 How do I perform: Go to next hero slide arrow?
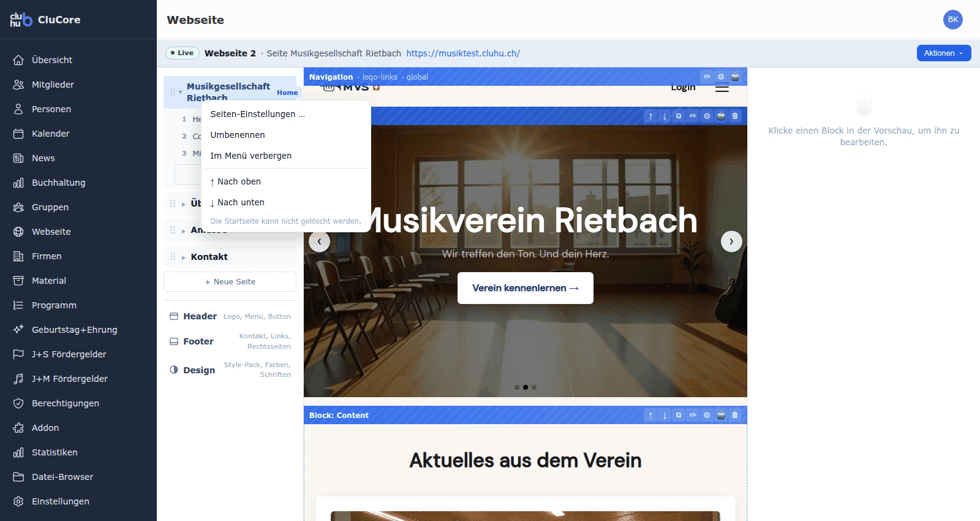[731, 241]
